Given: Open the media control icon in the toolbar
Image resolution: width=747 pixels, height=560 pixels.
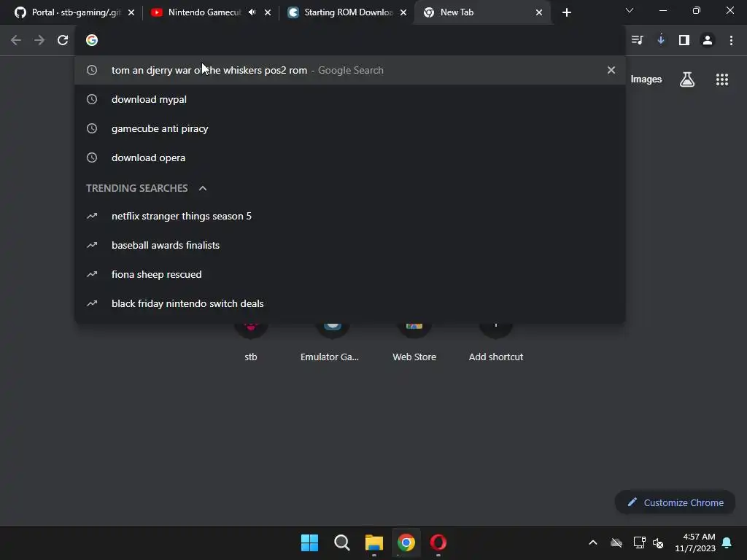Looking at the screenshot, I should [x=637, y=41].
